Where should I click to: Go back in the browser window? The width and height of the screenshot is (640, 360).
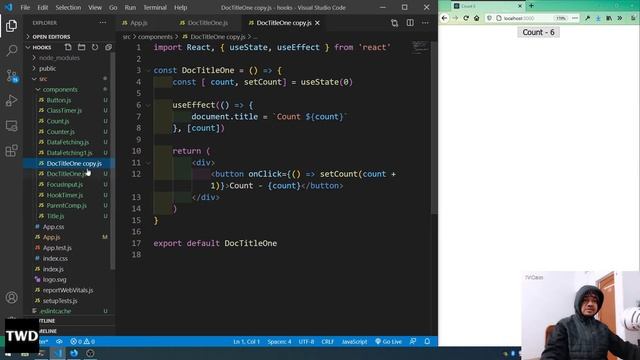444,18
